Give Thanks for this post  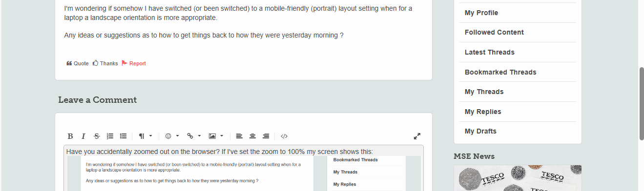[105, 63]
